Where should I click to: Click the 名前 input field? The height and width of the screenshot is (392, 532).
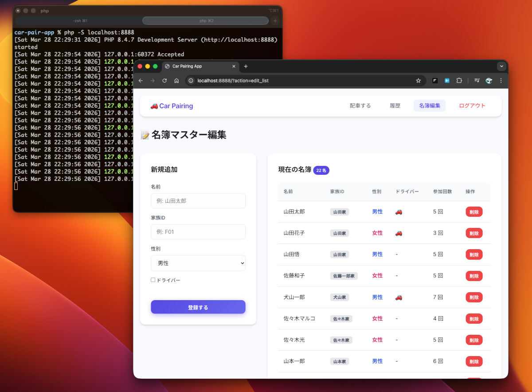[198, 201]
